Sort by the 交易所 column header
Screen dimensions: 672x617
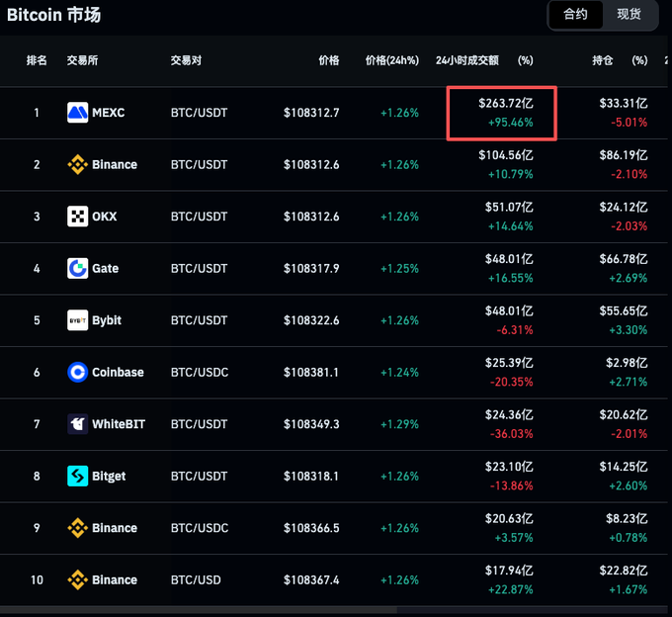[x=82, y=60]
